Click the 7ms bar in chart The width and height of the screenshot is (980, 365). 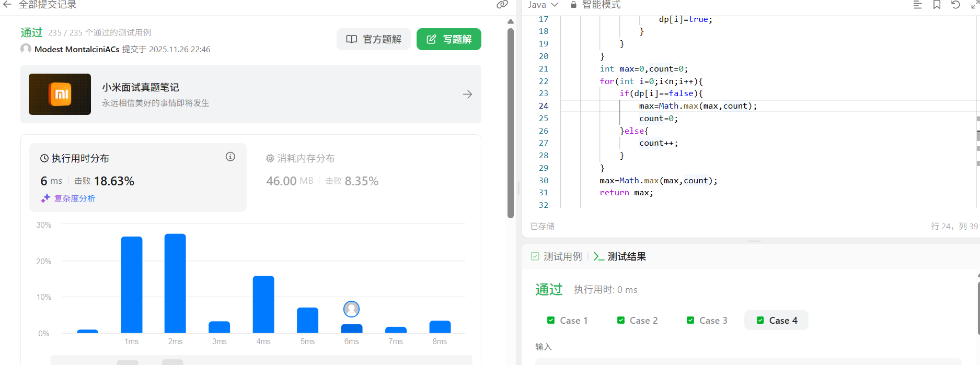pyautogui.click(x=396, y=330)
